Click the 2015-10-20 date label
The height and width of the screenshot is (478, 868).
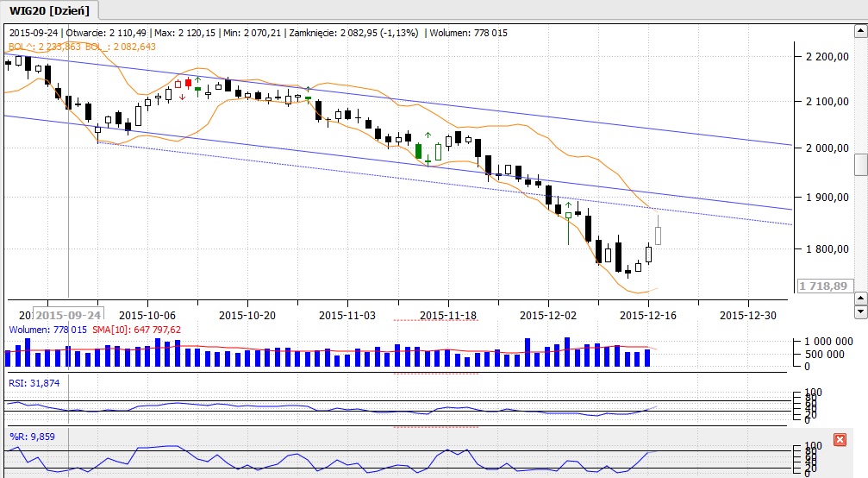point(247,315)
